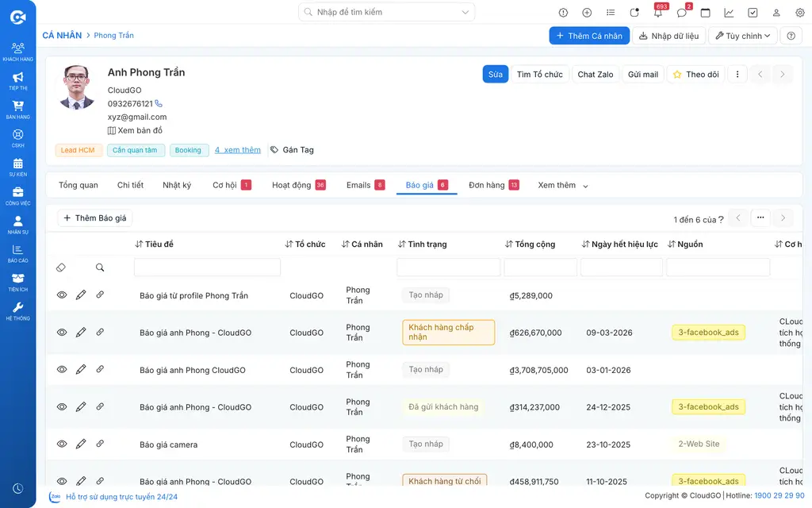The width and height of the screenshot is (812, 508).
Task: Open the Công việc briefcase module
Action: (17, 196)
